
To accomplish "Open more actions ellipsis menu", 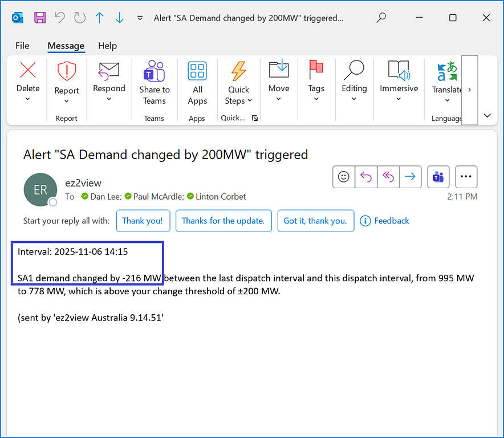I will (466, 177).
